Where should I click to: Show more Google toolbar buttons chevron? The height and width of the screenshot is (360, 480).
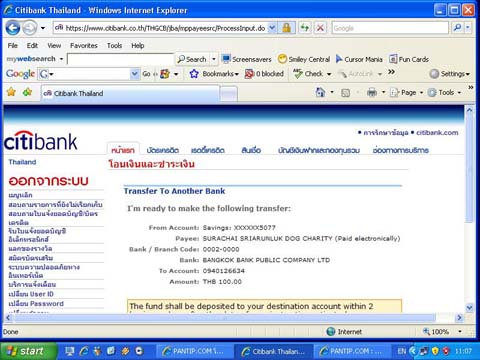coord(391,72)
